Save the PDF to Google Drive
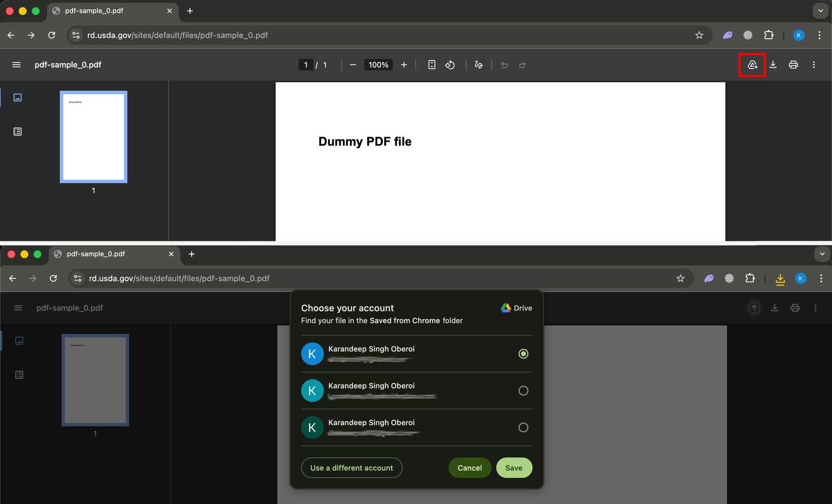 [x=752, y=65]
